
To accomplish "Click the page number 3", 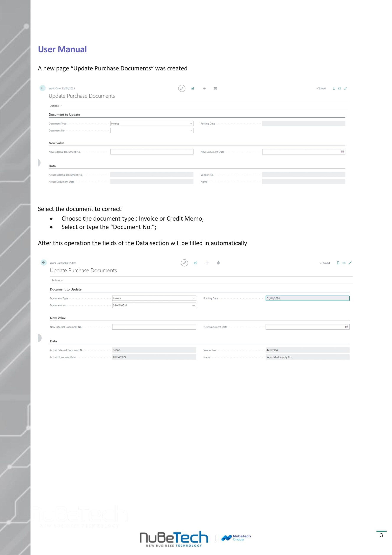I will point(381,535).
